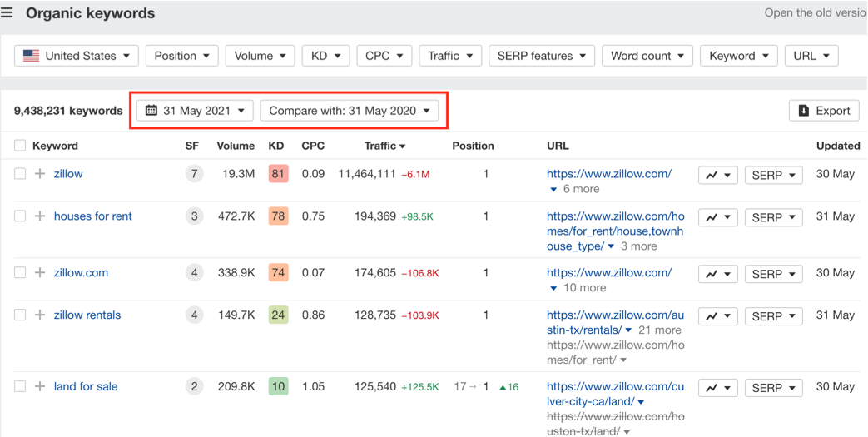This screenshot has width=868, height=437.
Task: Open the URL filter dropdown
Action: (x=811, y=56)
